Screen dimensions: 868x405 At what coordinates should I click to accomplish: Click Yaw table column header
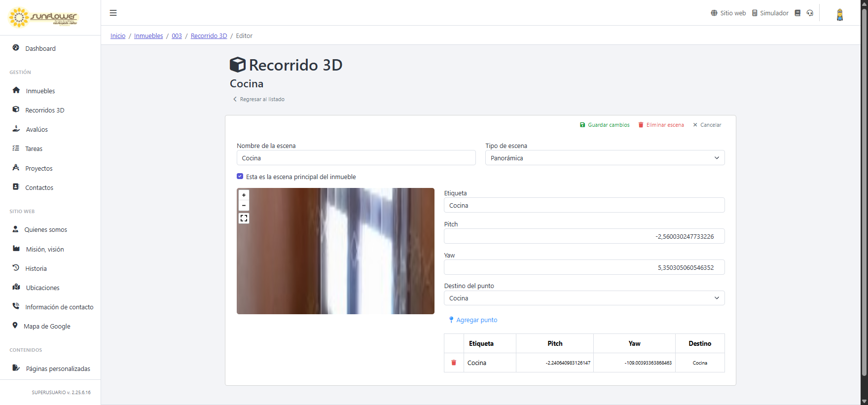[x=634, y=343]
